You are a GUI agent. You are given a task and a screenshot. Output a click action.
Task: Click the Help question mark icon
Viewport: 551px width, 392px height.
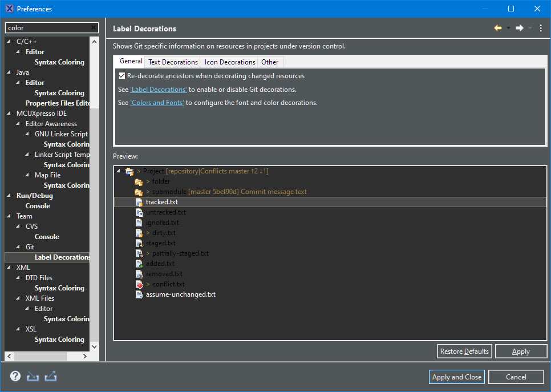click(15, 377)
